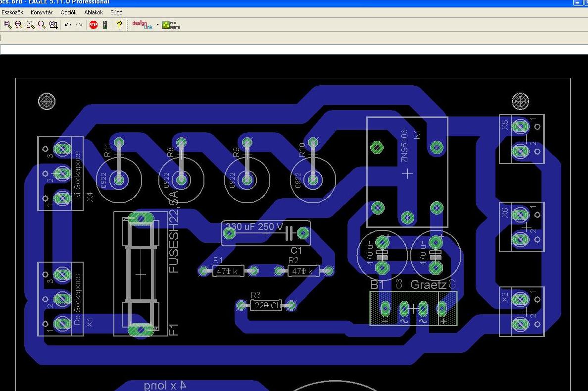Open the Eszközök menu

click(x=12, y=12)
